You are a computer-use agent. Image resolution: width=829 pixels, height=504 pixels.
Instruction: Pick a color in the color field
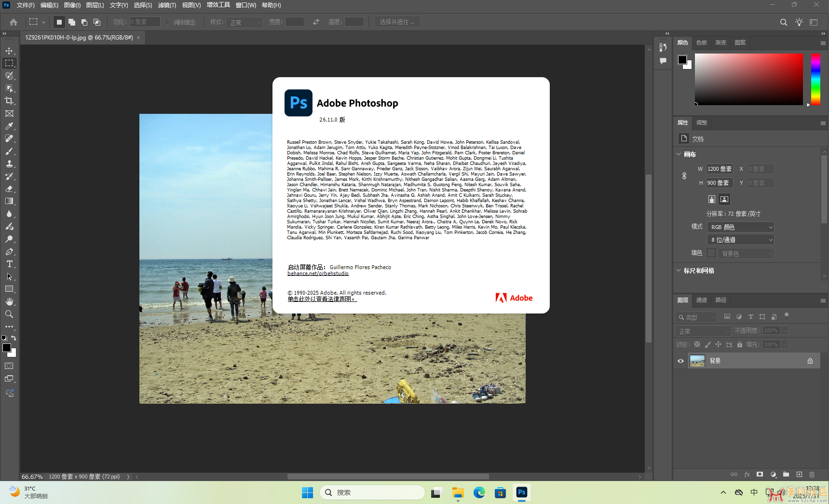(748, 79)
